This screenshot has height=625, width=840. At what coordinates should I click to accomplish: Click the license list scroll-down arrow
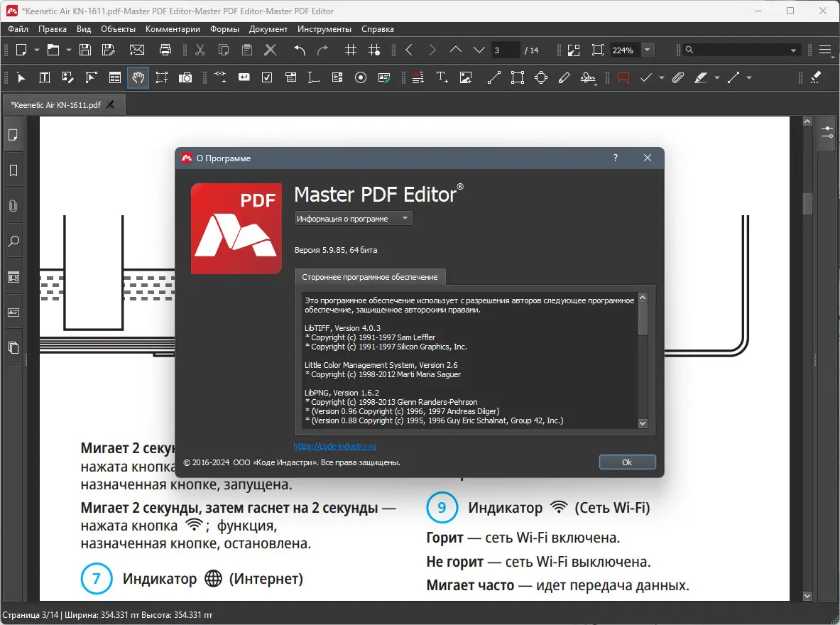[x=643, y=423]
